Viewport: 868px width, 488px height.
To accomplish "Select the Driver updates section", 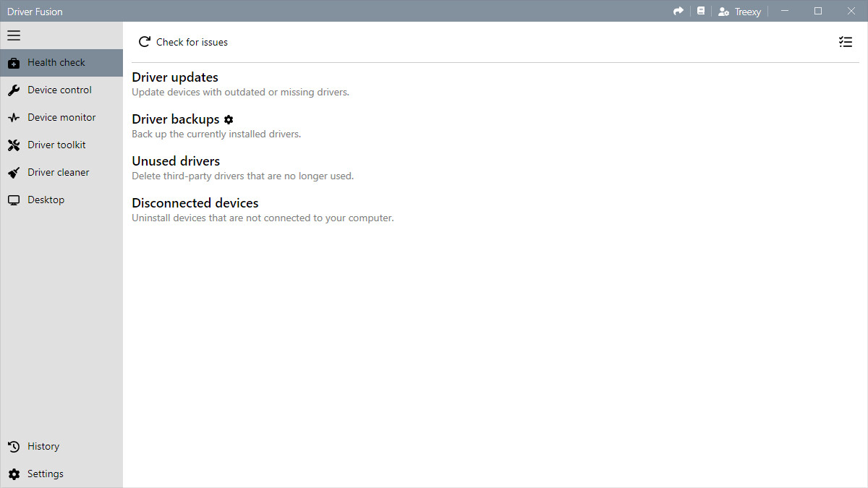I will click(x=175, y=77).
